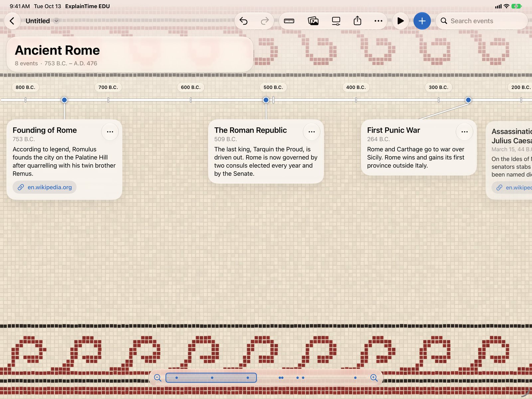Open the link on the Julius Caesar card
This screenshot has height=399, width=532.
point(512,188)
